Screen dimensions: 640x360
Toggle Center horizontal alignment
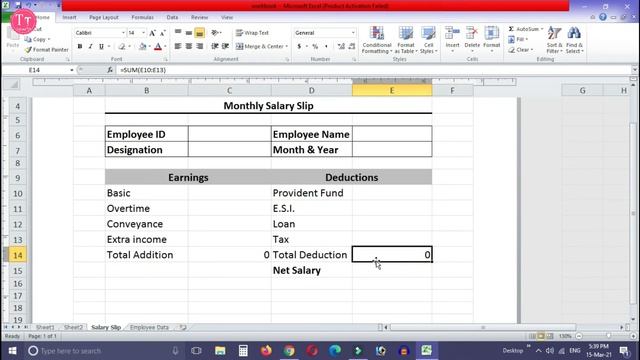click(189, 47)
